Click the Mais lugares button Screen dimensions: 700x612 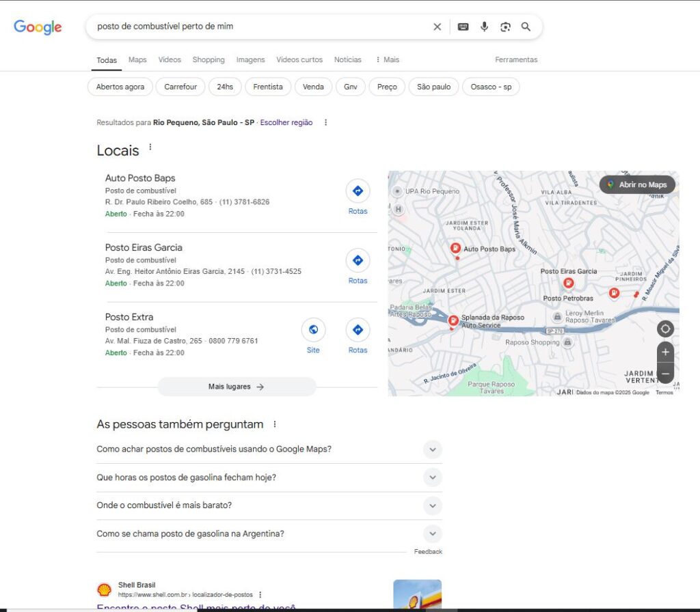[x=237, y=387]
